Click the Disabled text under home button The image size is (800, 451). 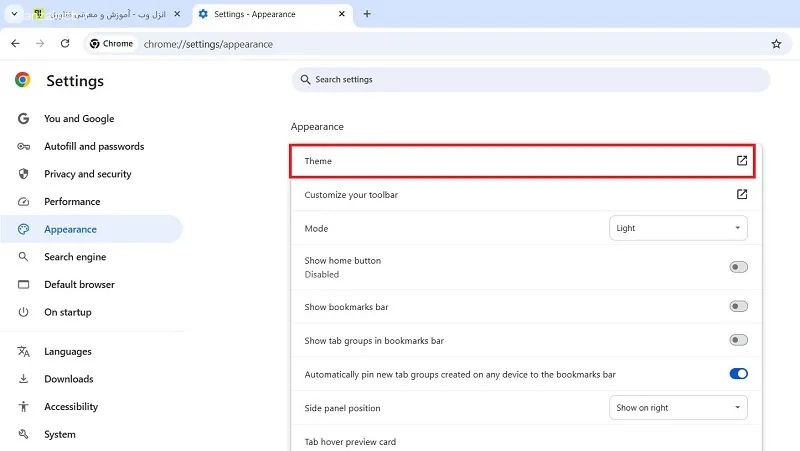coord(321,274)
